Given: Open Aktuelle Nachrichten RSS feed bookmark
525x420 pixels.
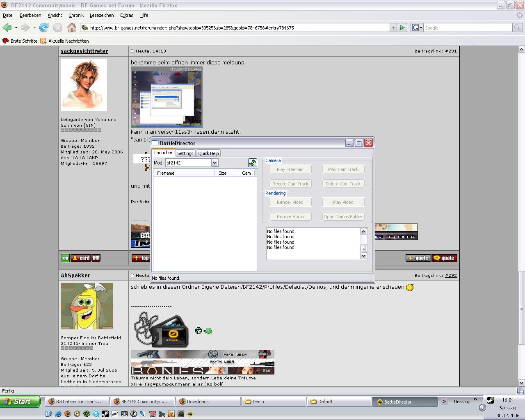Looking at the screenshot, I should coord(64,41).
